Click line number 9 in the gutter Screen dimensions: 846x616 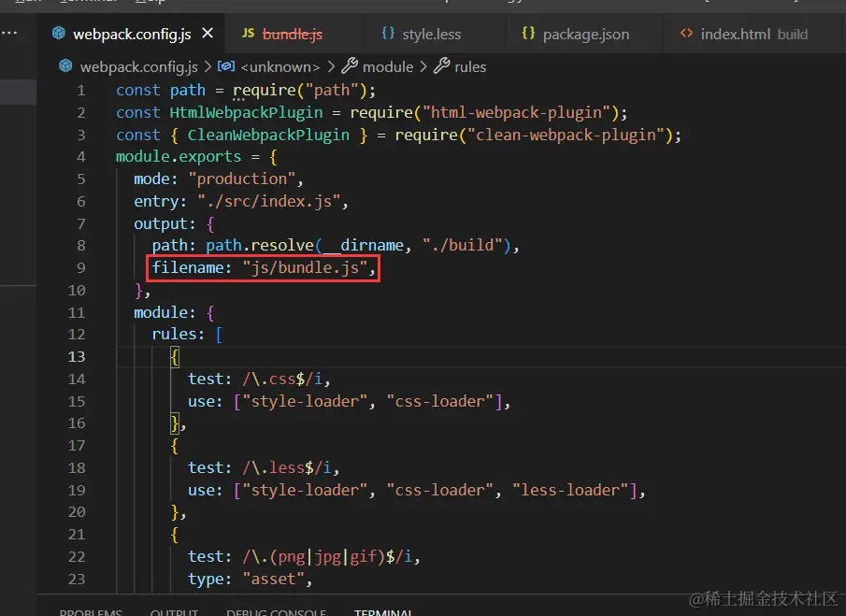[x=81, y=268]
